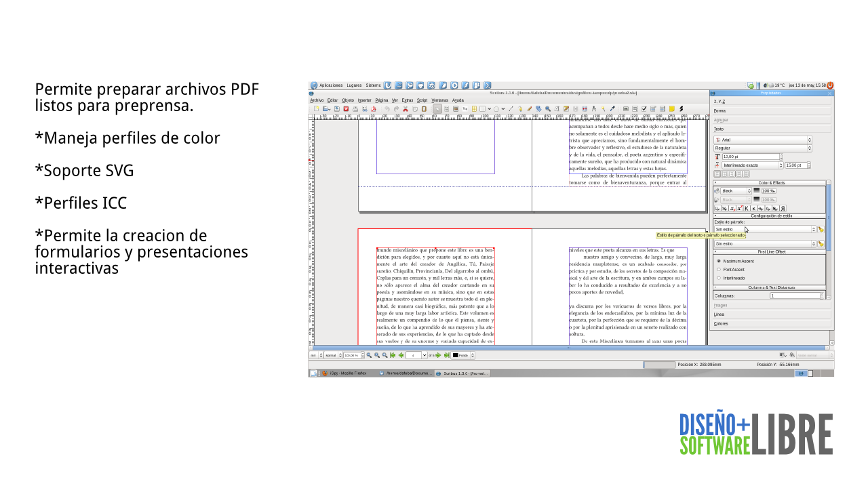
Task: Click the PDF checkbox field tool icon
Action: tap(644, 108)
